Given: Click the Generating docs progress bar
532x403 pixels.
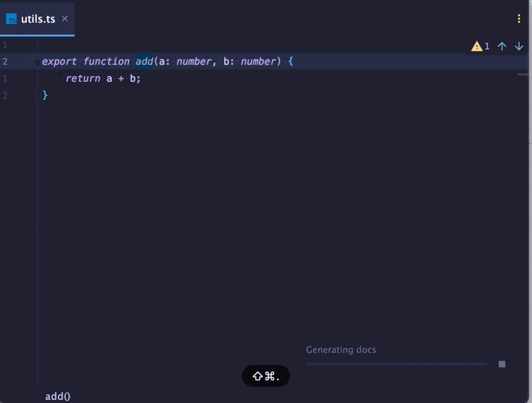Looking at the screenshot, I should click(397, 364).
